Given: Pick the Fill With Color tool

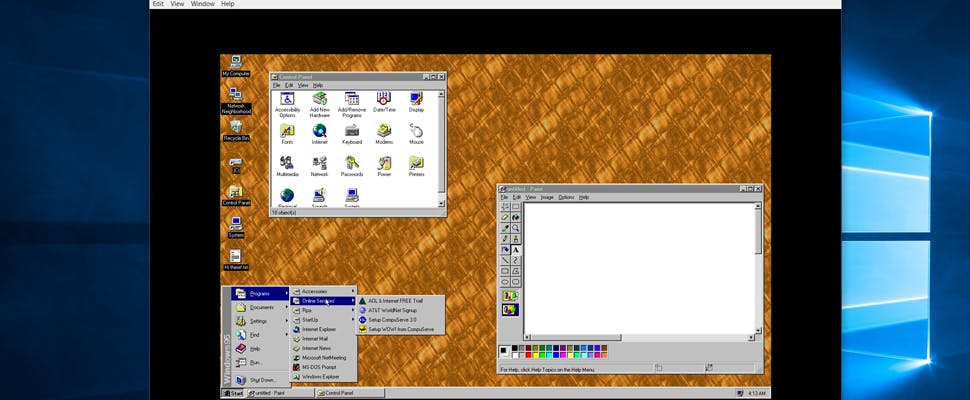Looking at the screenshot, I should tap(515, 217).
